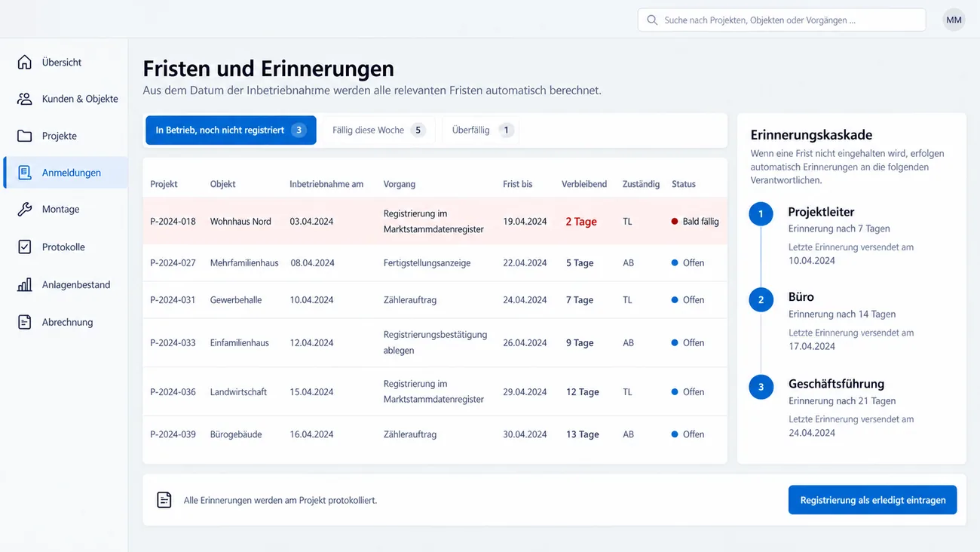Click the '2 Tage' remaining value
Screen dimensions: 980x552
(x=581, y=222)
